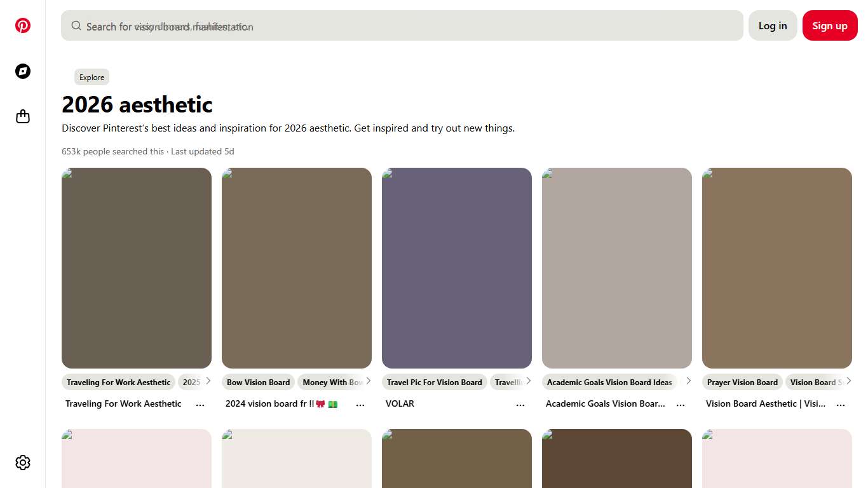Open more options for Traveling For Work Aesthetic
Screen dimensions: 868x488
200,404
